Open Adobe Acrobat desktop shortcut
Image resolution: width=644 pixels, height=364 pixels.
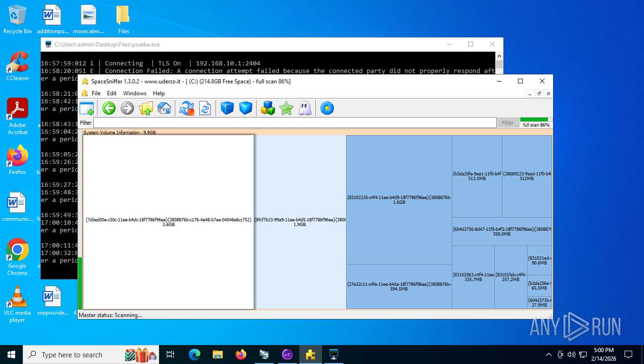tap(18, 117)
